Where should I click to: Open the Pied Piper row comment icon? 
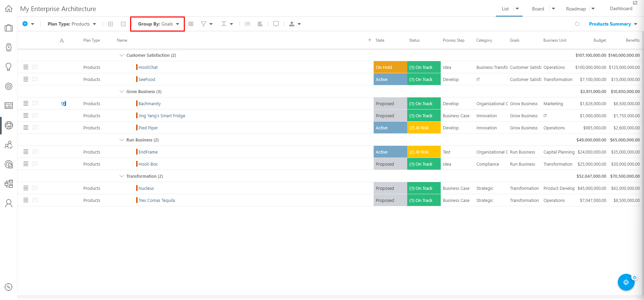[35, 128]
